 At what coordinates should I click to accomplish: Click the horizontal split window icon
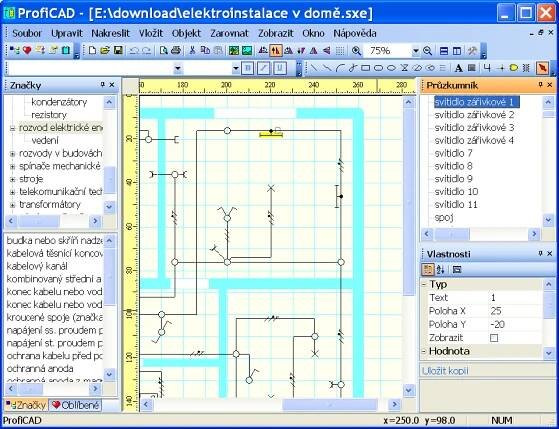pyautogui.click(x=444, y=51)
